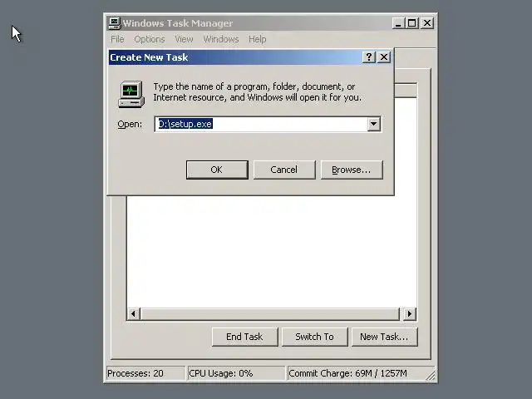
Task: Click the Task Manager title bar icon
Action: pos(115,23)
